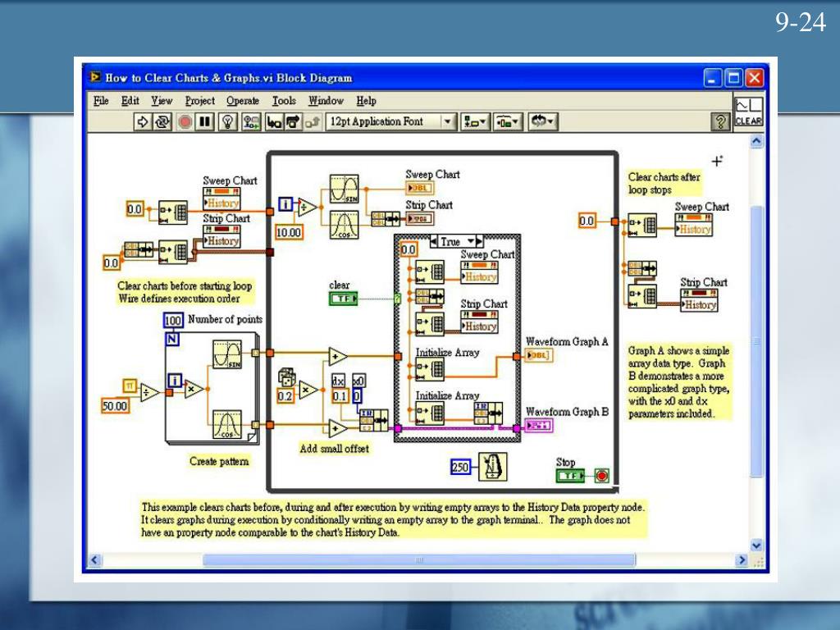Toggle Retain Wire Values button
Screen dimensions: 840x630
pyautogui.click(x=251, y=122)
